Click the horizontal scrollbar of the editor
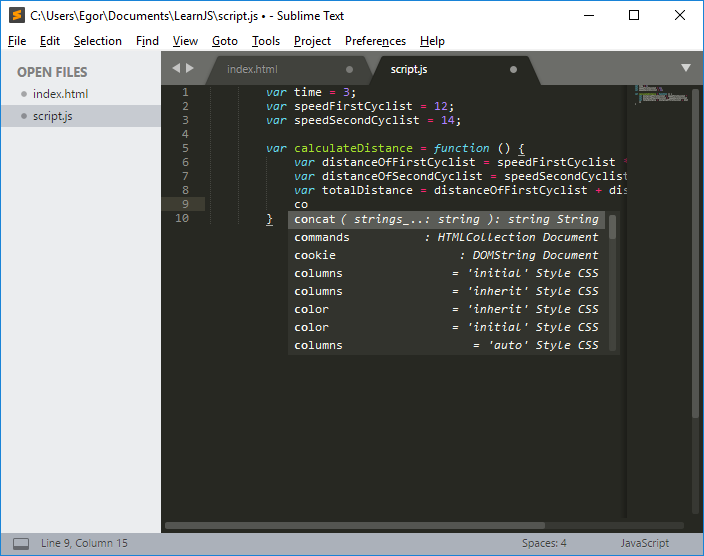Image resolution: width=704 pixels, height=556 pixels. pos(355,525)
